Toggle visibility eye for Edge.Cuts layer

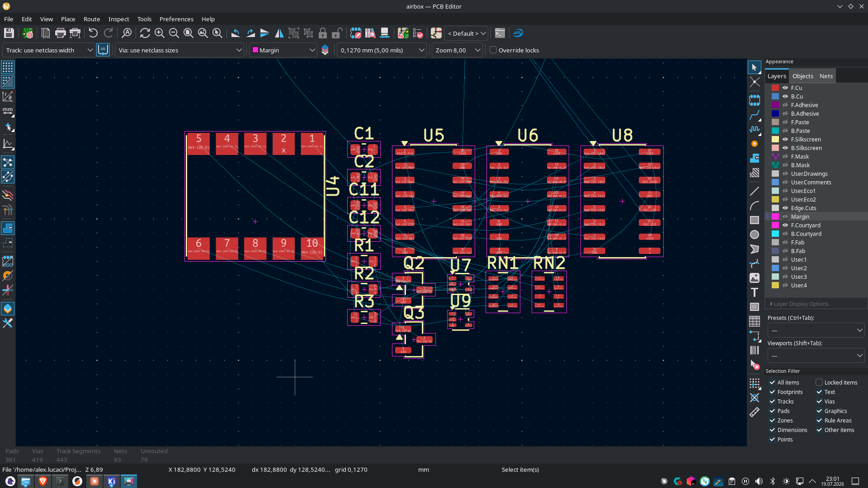786,208
